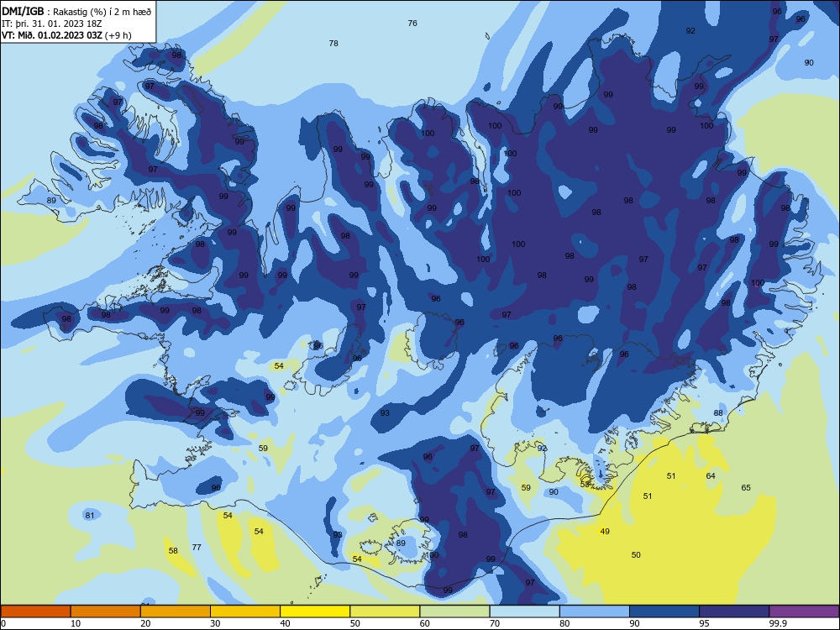Click the humidity value 65 on the map
This screenshot has height=630, width=840.
click(x=746, y=487)
